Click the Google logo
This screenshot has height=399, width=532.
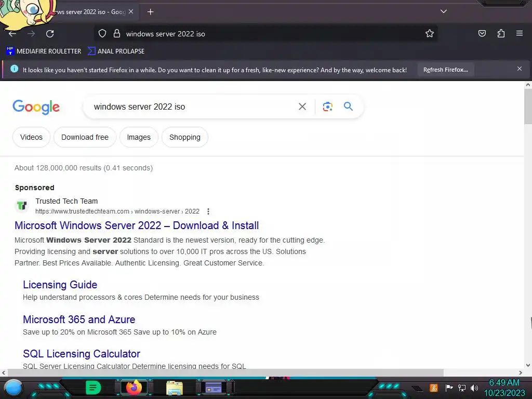pos(36,107)
